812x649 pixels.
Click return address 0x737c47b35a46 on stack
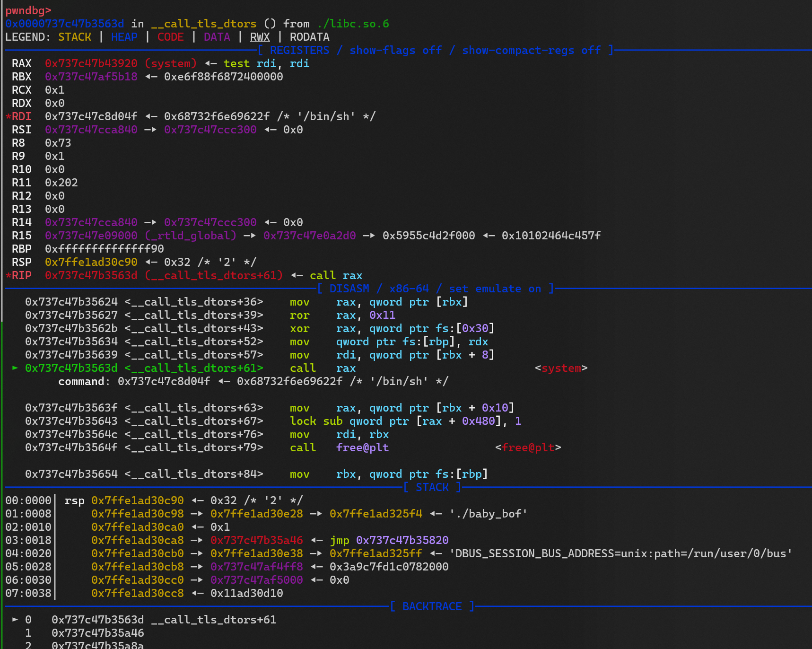(256, 540)
